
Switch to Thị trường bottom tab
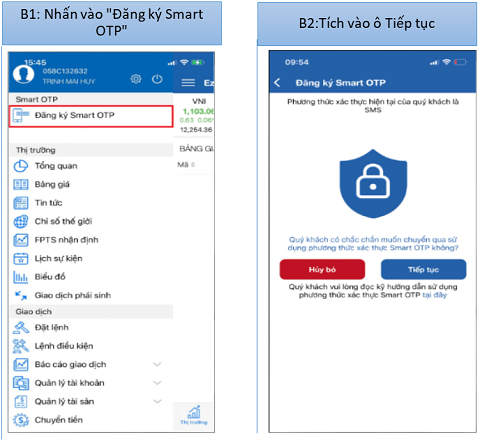coord(194,415)
